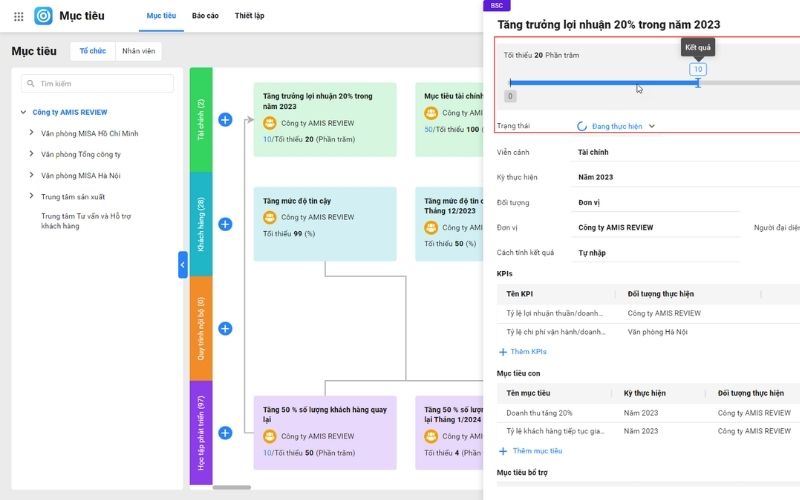Open the Báo cáo tab
Viewport: 800px width, 500px height.
click(x=205, y=16)
